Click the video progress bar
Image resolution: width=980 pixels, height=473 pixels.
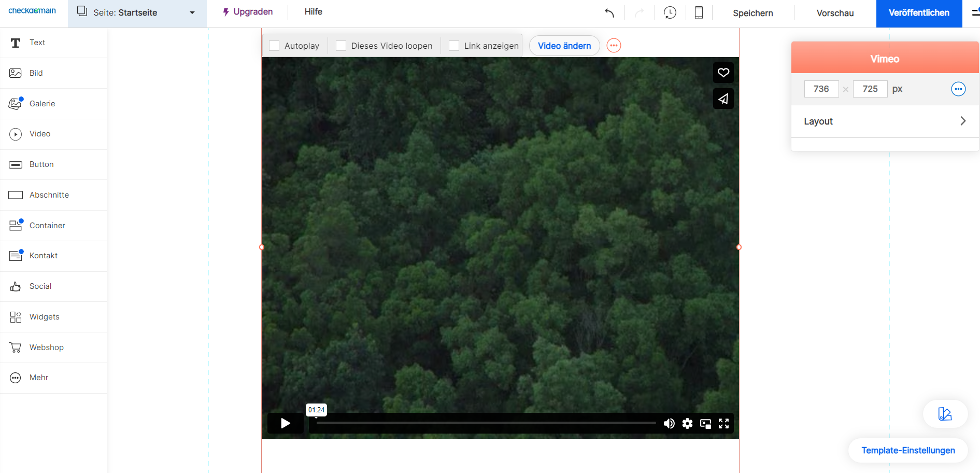point(486,423)
